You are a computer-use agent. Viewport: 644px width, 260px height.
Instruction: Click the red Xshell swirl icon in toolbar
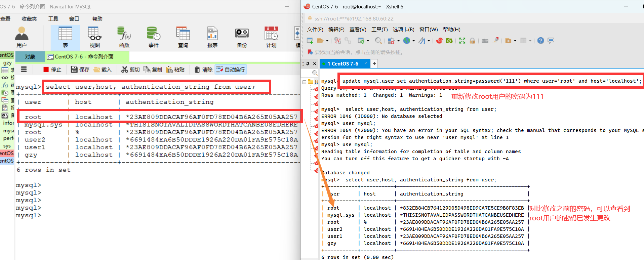coord(439,41)
